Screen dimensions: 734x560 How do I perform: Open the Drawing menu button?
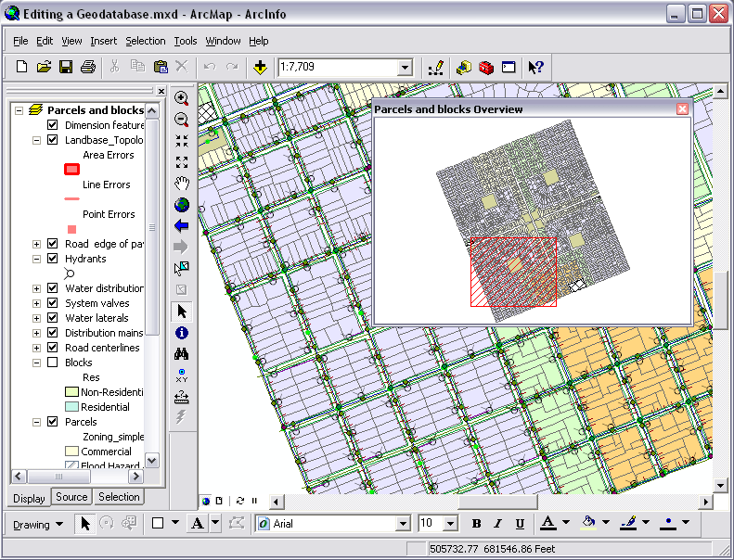[38, 525]
